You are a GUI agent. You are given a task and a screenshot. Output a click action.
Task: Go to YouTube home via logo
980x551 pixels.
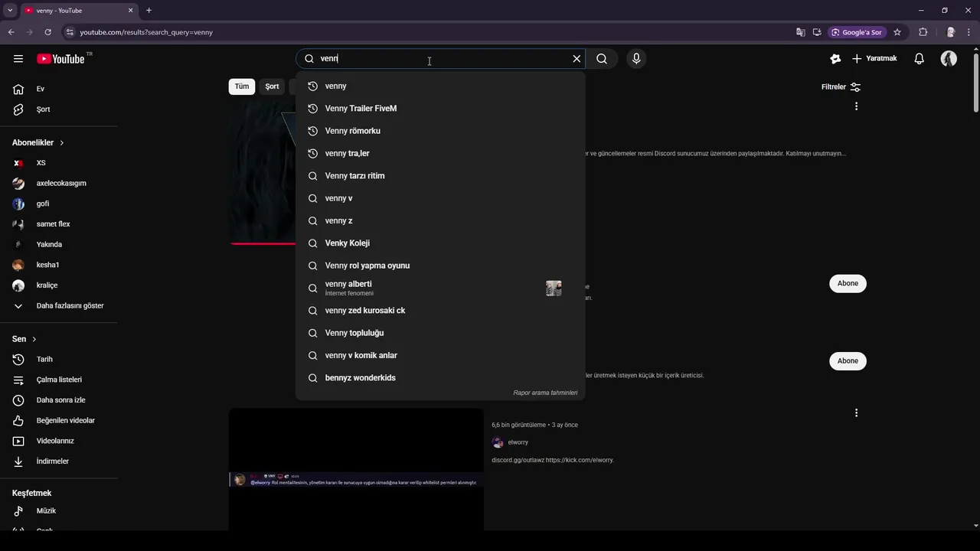coord(60,59)
